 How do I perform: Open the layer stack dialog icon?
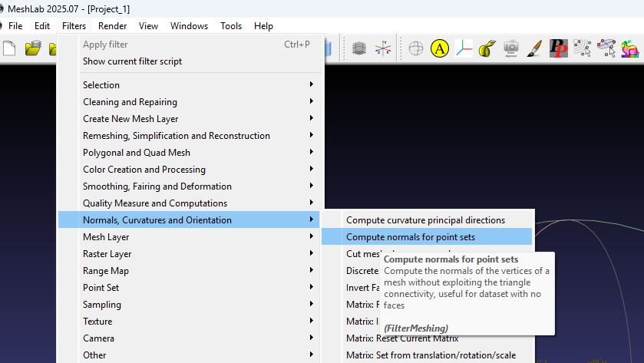[x=358, y=48]
